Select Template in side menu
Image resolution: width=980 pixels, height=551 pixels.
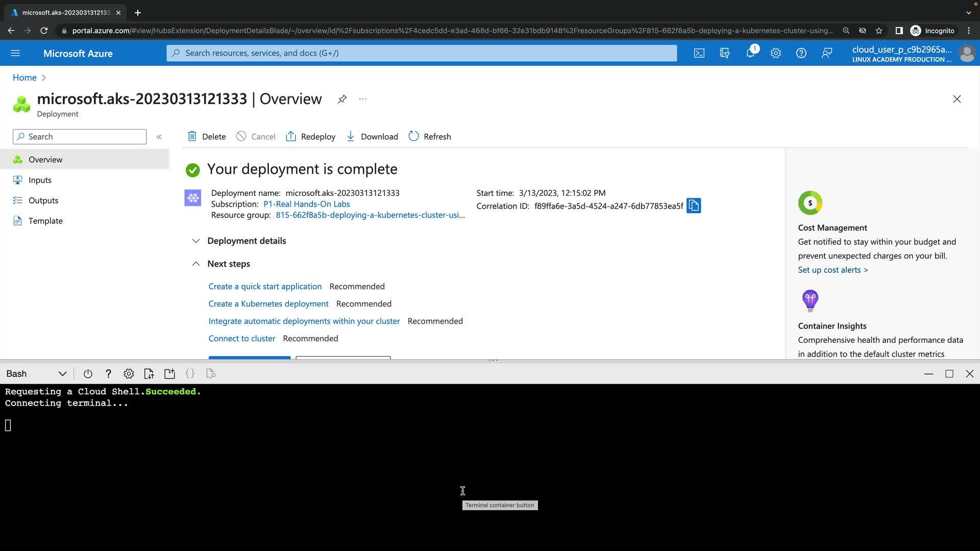(x=45, y=221)
